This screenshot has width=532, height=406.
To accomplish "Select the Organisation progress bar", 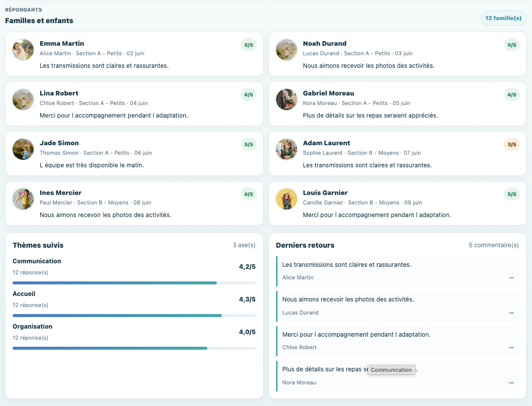I will point(134,348).
